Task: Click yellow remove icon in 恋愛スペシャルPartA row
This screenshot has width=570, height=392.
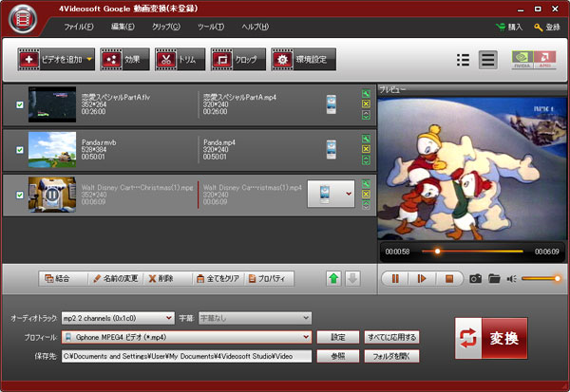Action: [x=366, y=103]
